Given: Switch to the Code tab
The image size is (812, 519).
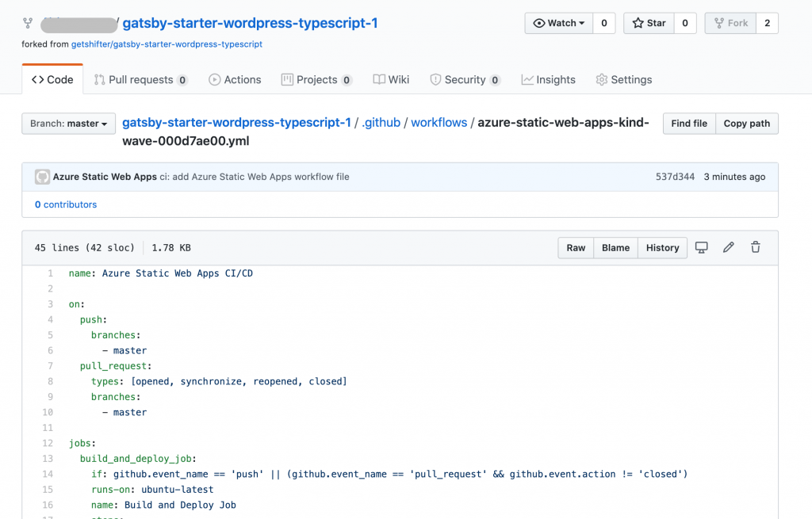Looking at the screenshot, I should tap(52, 80).
